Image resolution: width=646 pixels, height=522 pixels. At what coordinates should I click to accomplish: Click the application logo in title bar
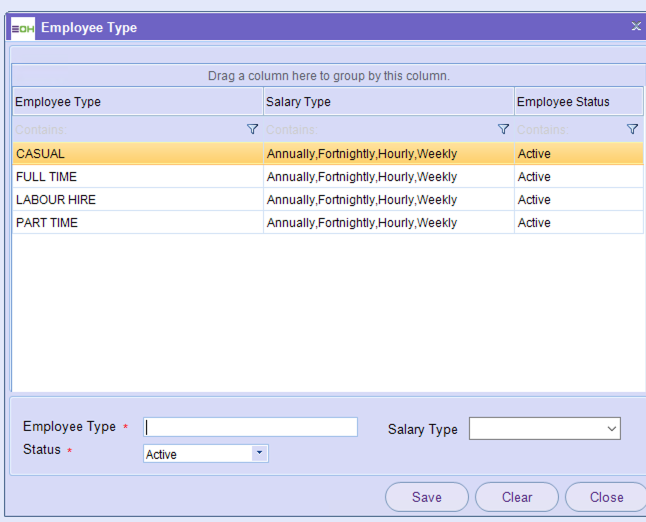click(22, 28)
